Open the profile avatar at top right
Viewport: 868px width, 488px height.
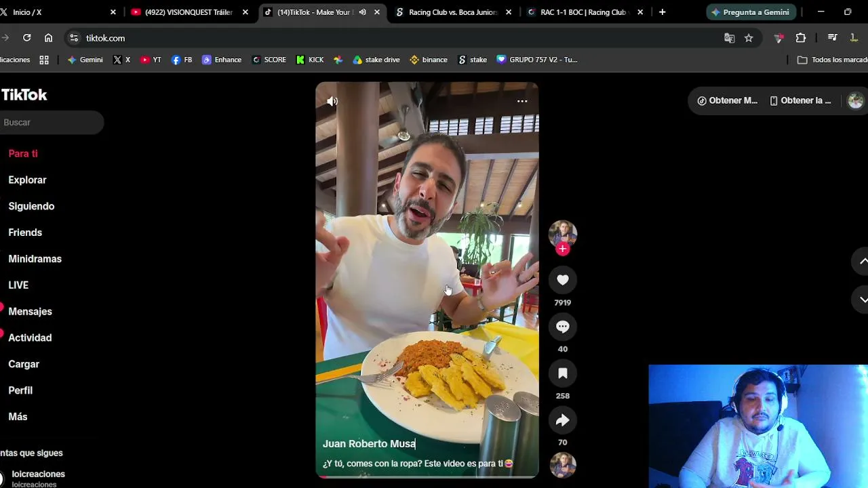pyautogui.click(x=856, y=101)
